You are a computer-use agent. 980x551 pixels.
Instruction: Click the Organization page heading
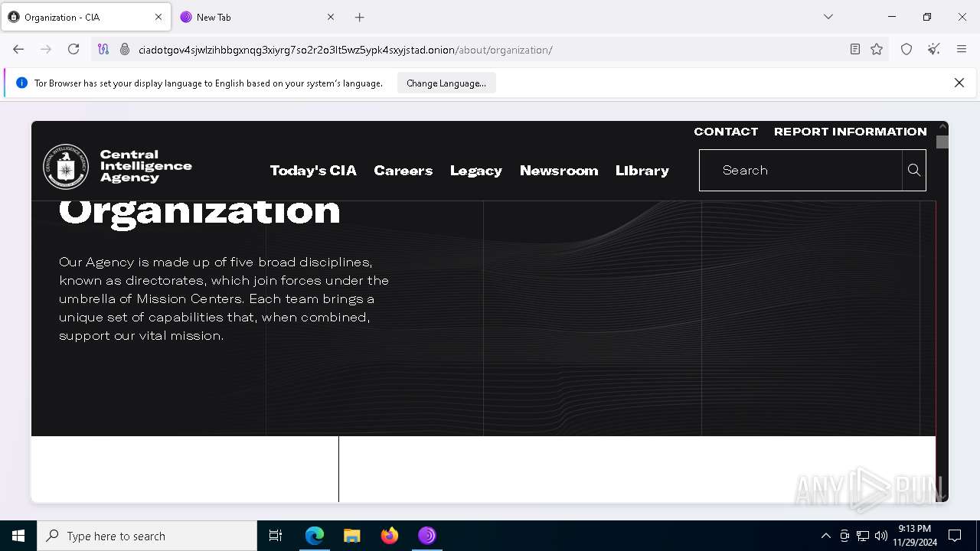click(x=199, y=213)
